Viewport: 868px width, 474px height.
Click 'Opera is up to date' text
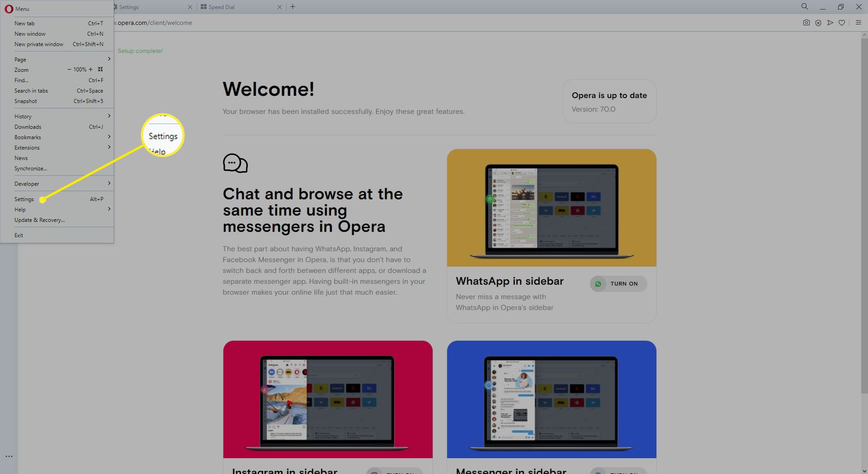click(x=609, y=95)
